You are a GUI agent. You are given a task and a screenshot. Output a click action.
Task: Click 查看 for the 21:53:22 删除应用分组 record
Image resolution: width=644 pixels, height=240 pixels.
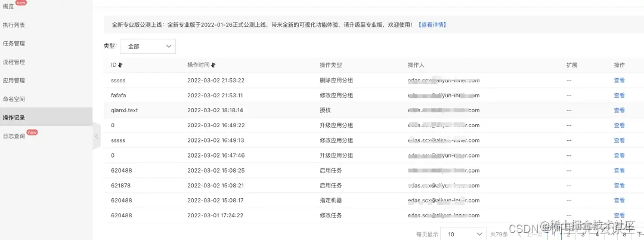[x=620, y=81]
